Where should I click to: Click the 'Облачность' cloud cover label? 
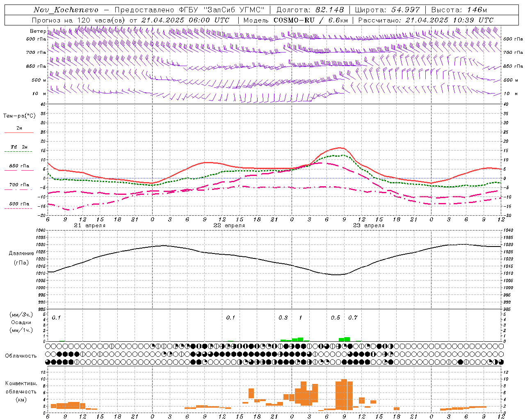tap(21, 356)
